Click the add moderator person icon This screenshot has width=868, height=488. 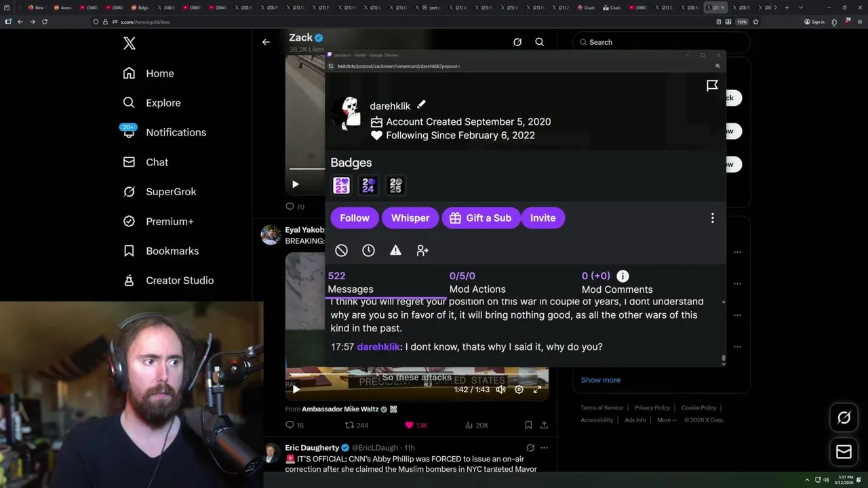click(422, 251)
